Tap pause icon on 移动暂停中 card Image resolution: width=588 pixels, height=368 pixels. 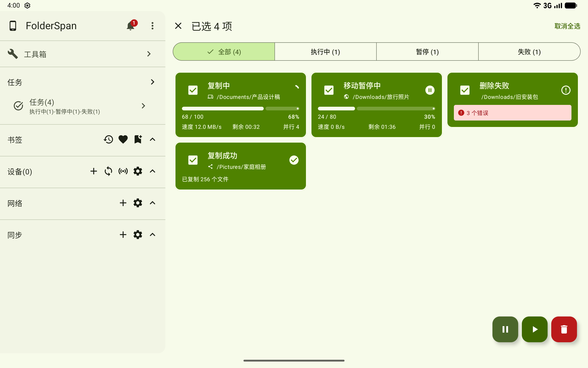click(x=430, y=90)
